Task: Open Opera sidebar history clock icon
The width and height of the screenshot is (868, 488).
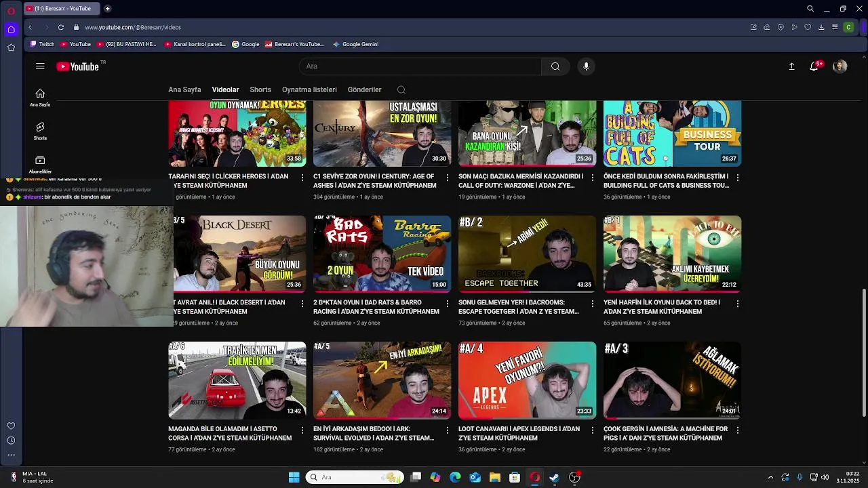Action: [x=11, y=441]
